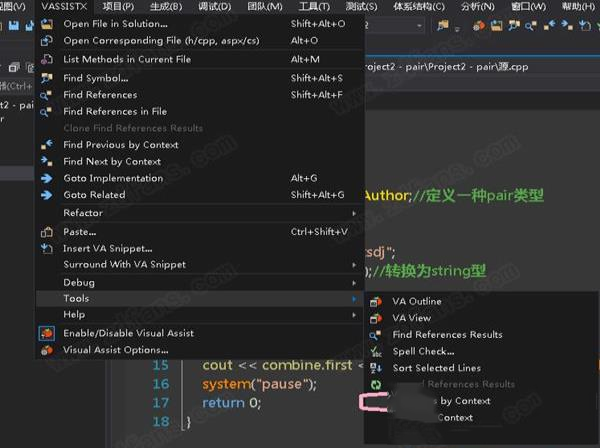Choose Find References in File
Image resolution: width=600 pixels, height=448 pixels.
tap(114, 111)
